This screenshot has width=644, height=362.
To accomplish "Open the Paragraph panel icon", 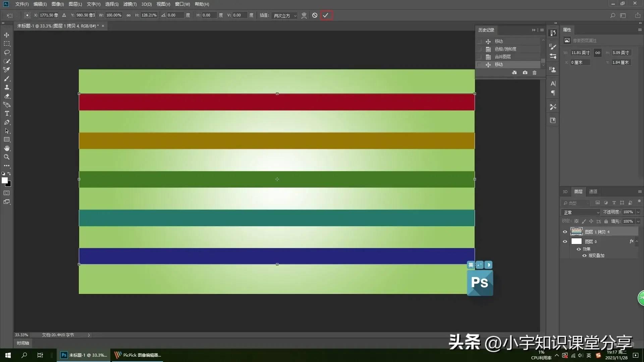I will [553, 93].
